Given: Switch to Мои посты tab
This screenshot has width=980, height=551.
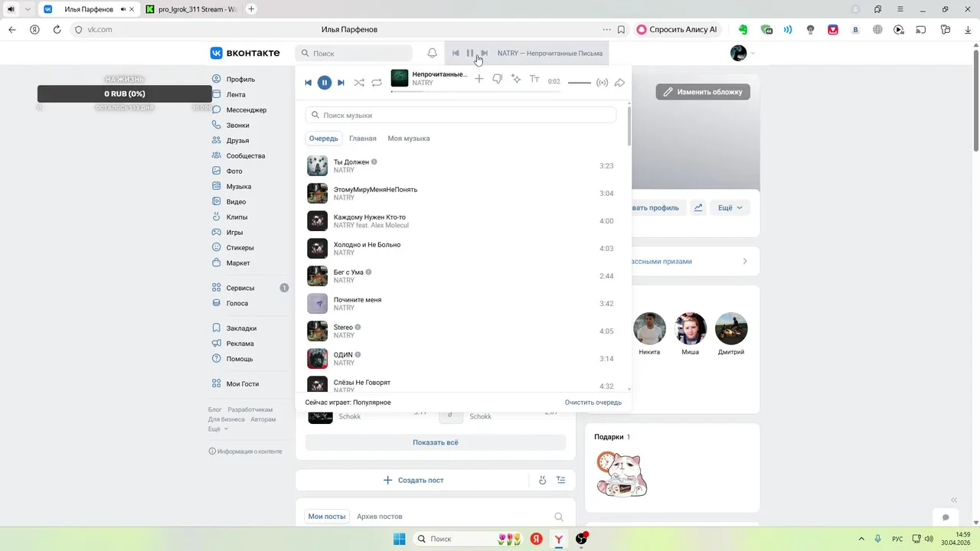Looking at the screenshot, I should click(327, 517).
